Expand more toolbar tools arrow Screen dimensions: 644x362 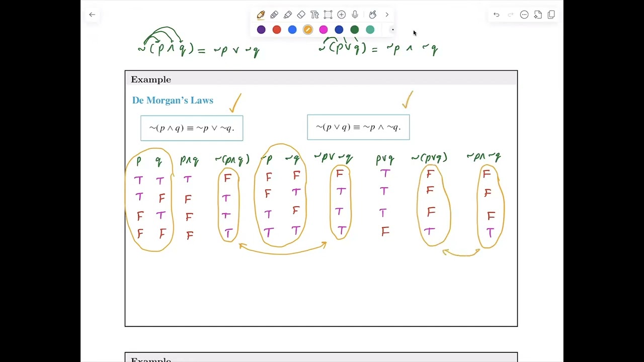pos(387,15)
